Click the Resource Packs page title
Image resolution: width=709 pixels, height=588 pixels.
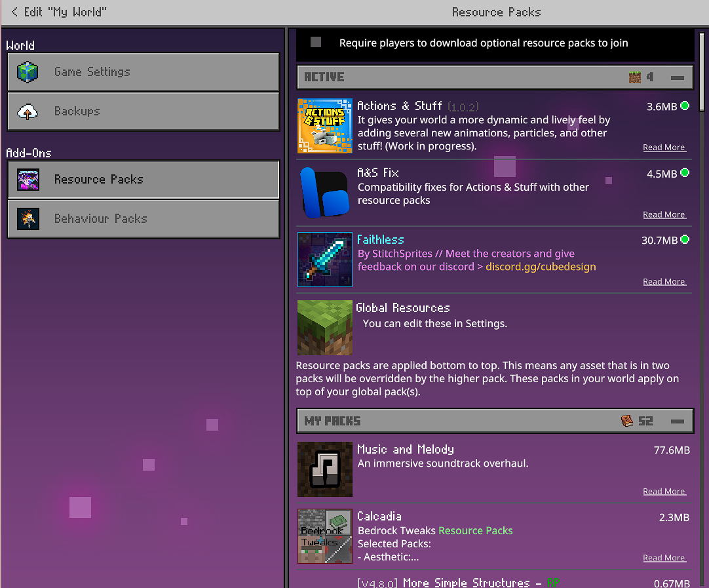(x=497, y=12)
